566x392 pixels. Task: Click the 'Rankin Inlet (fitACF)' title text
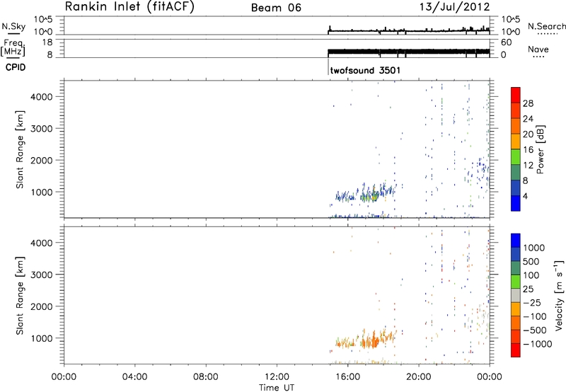pyautogui.click(x=129, y=7)
